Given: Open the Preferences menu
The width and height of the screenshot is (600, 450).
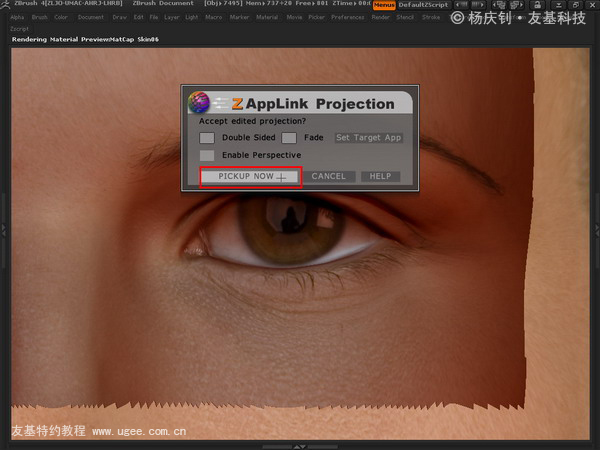Looking at the screenshot, I should [348, 17].
